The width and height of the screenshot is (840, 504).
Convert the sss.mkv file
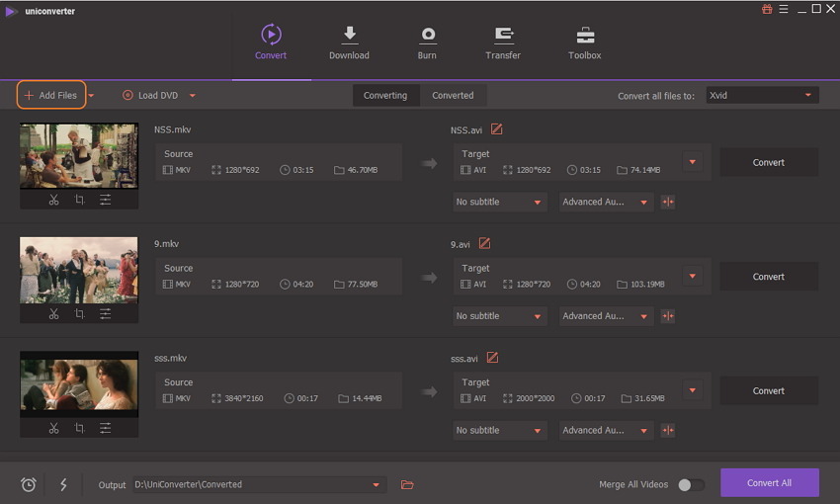[769, 391]
